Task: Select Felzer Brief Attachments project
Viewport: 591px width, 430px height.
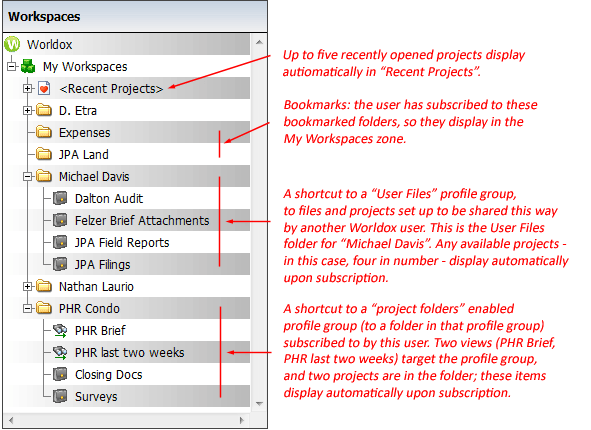Action: point(142,220)
